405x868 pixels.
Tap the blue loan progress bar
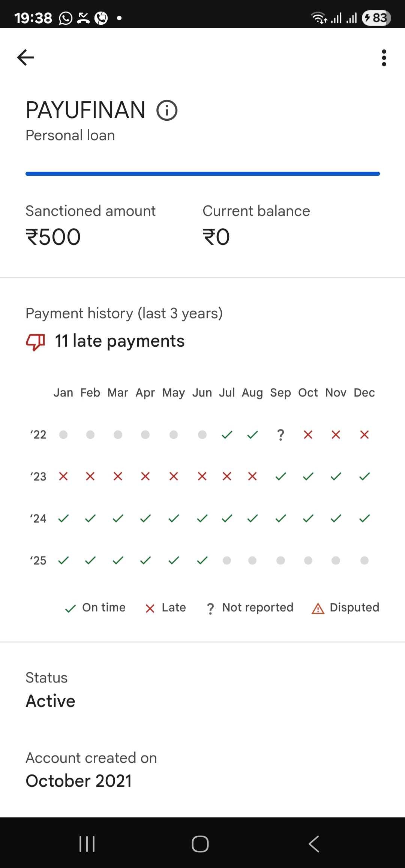202,174
